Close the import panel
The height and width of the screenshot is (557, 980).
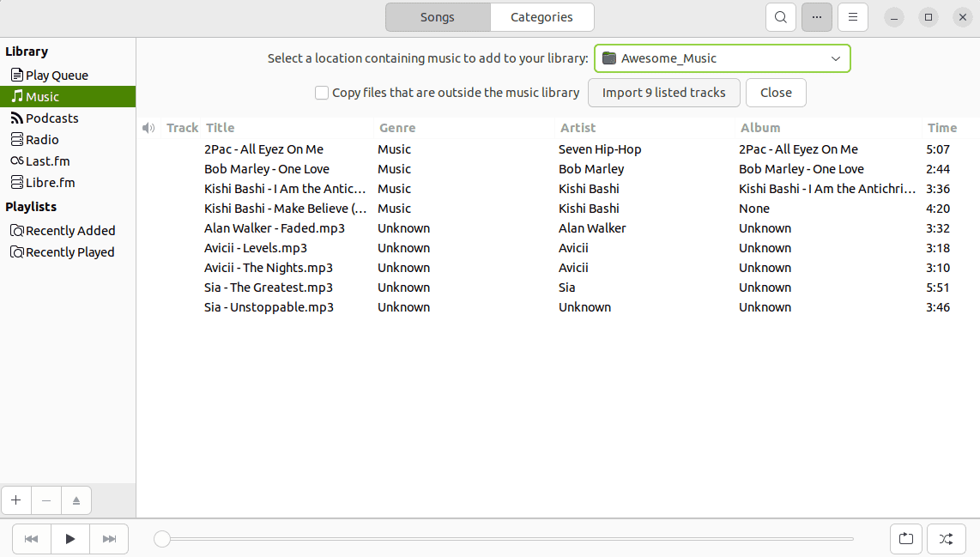click(775, 92)
